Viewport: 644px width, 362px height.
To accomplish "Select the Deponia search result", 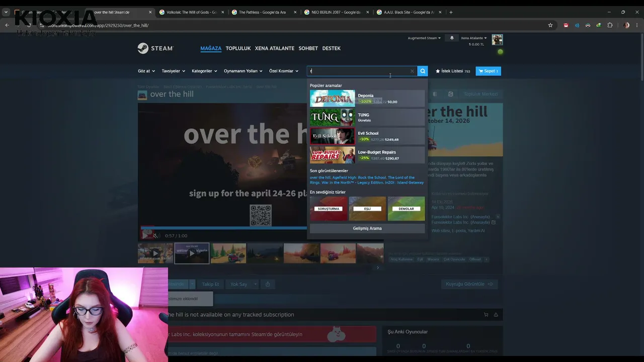I will click(x=367, y=99).
